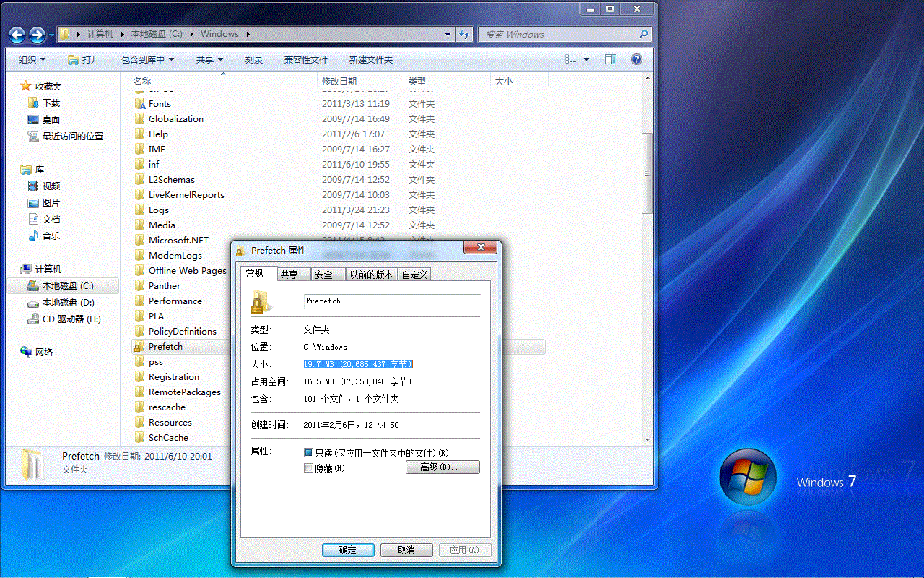Screen dimensions: 924x578
Task: Click the file list scroll down arrow
Action: click(647, 439)
